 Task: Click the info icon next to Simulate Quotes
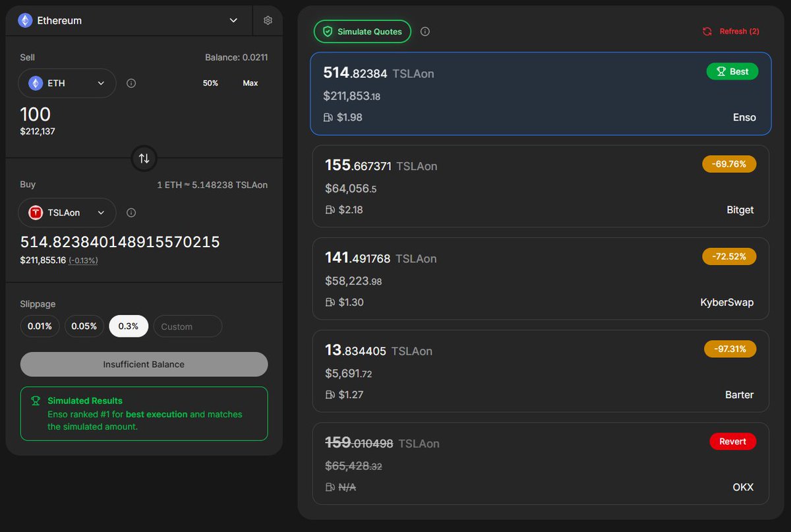tap(425, 32)
